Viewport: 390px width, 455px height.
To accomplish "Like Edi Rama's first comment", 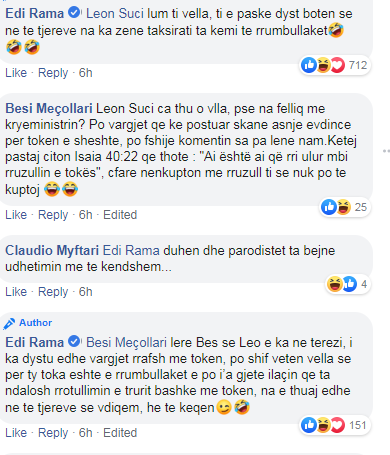I will (x=16, y=73).
